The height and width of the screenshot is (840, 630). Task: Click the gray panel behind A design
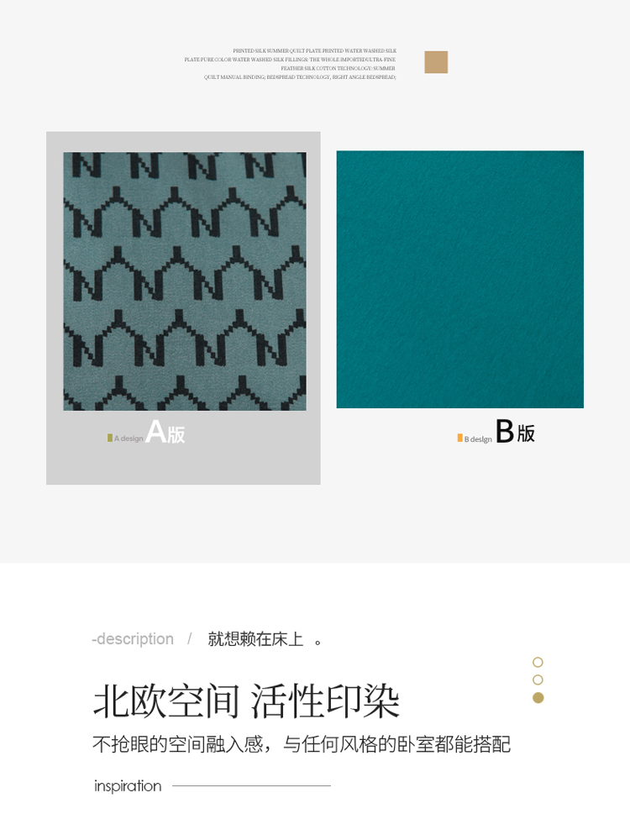pos(183,308)
